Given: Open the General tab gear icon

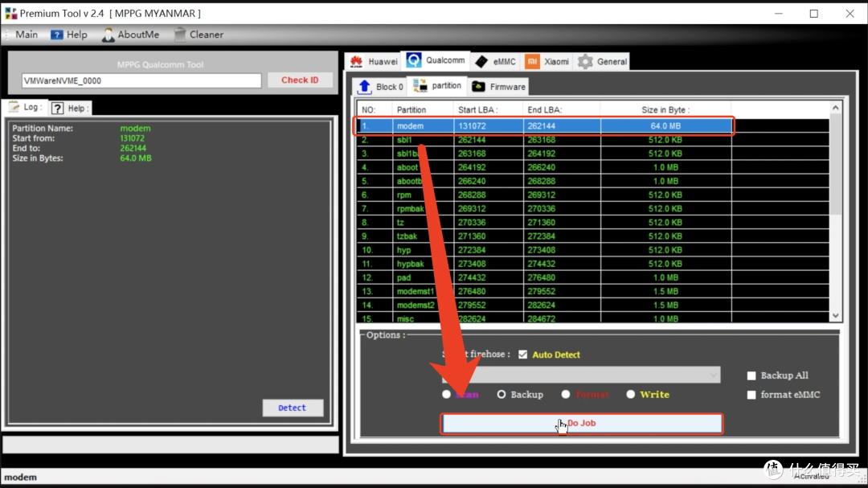Looking at the screenshot, I should coord(586,61).
